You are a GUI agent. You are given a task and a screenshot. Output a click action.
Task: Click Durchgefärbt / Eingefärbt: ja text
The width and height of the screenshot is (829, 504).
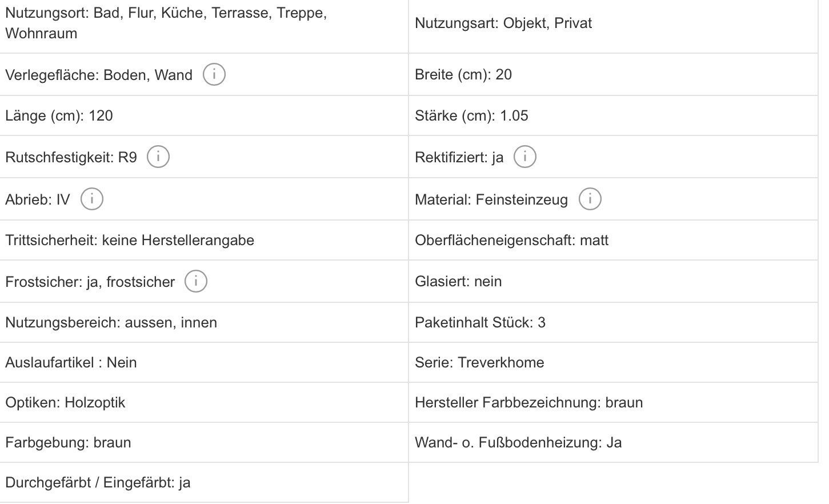[x=98, y=483]
